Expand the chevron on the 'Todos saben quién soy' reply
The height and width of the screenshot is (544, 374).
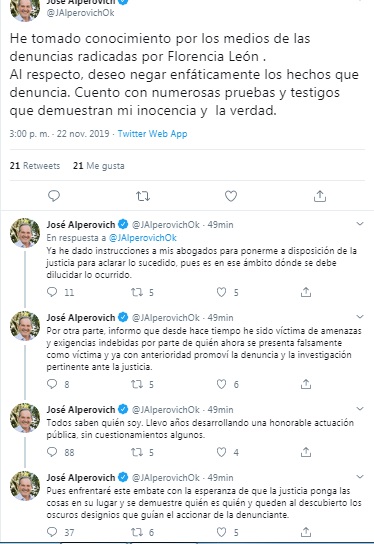point(360,408)
